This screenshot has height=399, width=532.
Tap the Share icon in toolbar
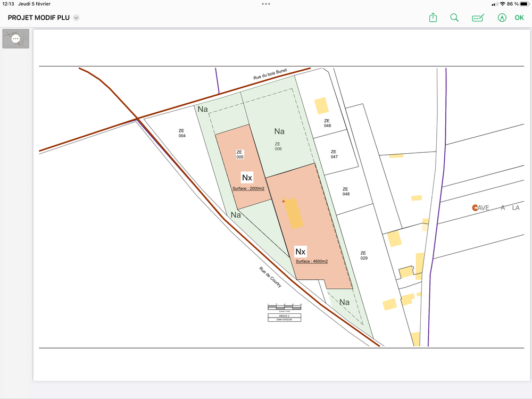(433, 18)
